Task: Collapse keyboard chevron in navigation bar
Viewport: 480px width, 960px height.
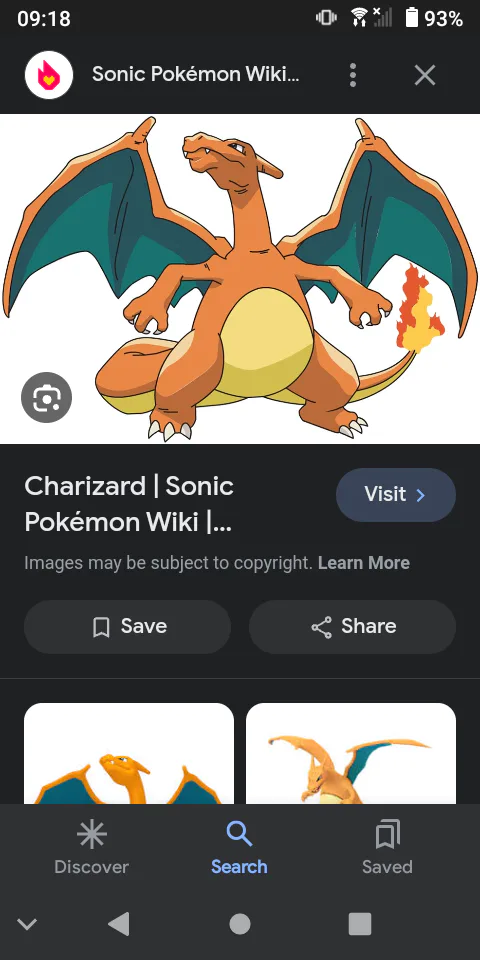Action: pyautogui.click(x=27, y=924)
